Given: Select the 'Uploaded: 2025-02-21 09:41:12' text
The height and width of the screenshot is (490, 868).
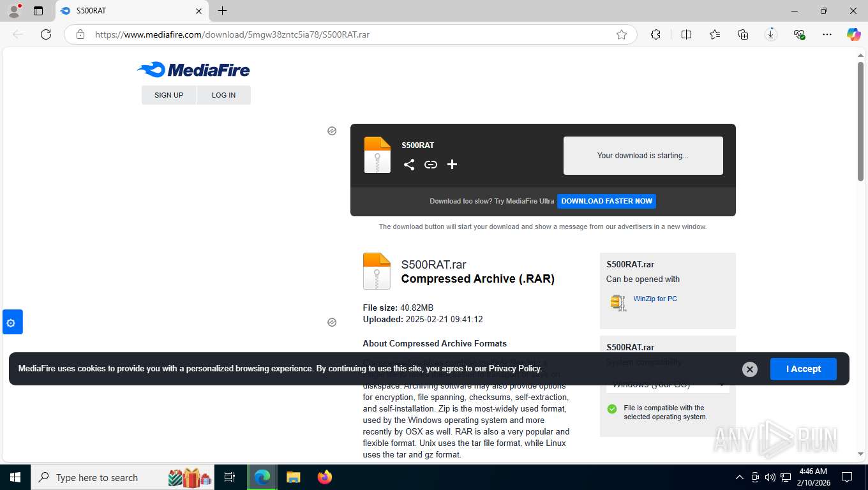Looking at the screenshot, I should [x=423, y=319].
